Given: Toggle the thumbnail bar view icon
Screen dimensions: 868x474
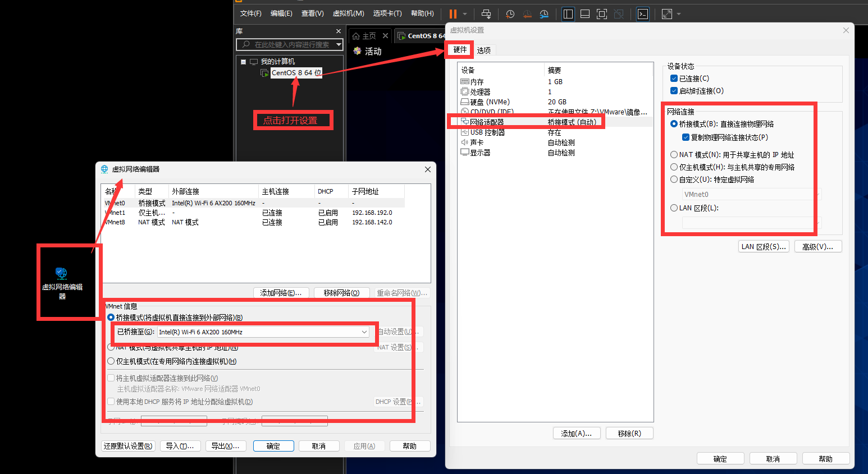Looking at the screenshot, I should click(x=585, y=14).
